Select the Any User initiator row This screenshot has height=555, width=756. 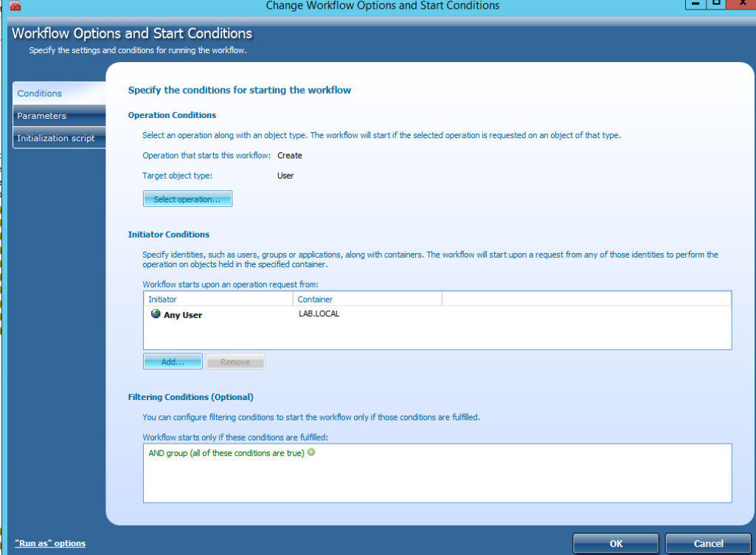pos(437,314)
